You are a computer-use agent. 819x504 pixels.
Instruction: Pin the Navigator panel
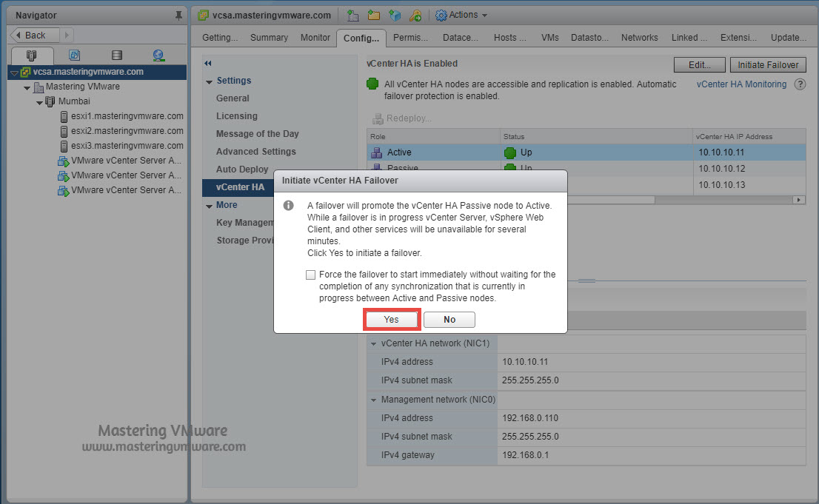pyautogui.click(x=178, y=15)
